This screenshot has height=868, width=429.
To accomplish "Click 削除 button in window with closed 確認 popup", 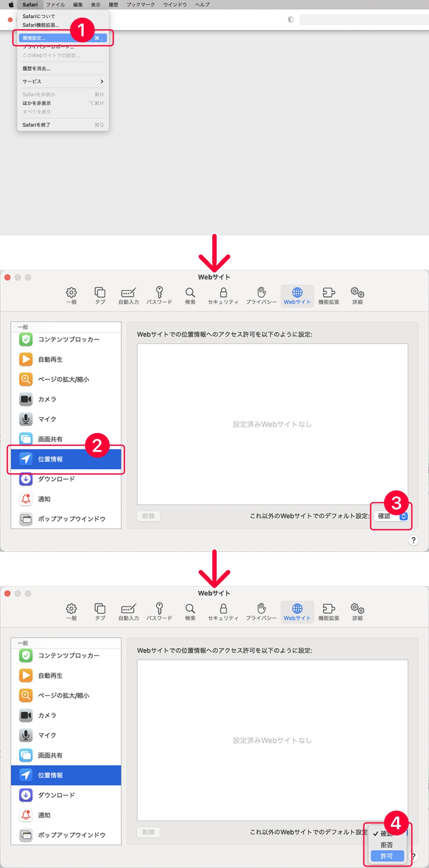I will pyautogui.click(x=148, y=516).
